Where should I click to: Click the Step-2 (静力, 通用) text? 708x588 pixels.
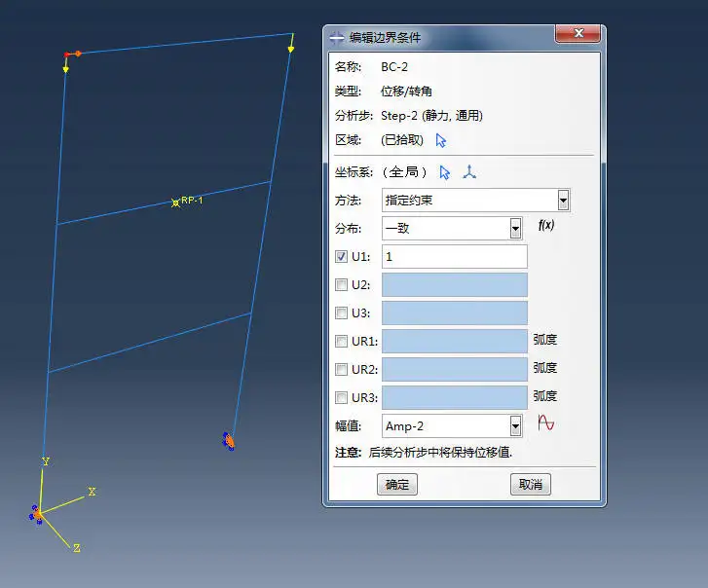pyautogui.click(x=431, y=116)
